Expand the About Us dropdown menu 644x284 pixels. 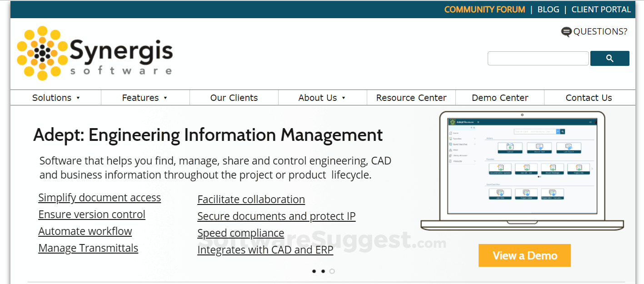(322, 98)
